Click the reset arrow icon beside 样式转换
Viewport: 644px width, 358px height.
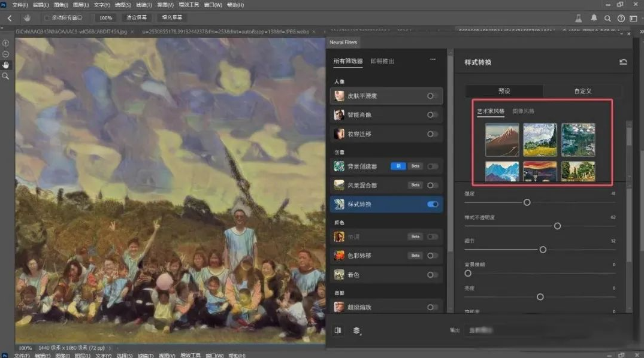pyautogui.click(x=623, y=62)
